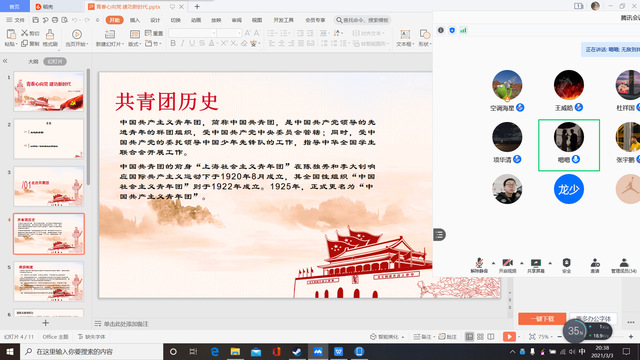Click the Redo arrow icon

click(87, 20)
